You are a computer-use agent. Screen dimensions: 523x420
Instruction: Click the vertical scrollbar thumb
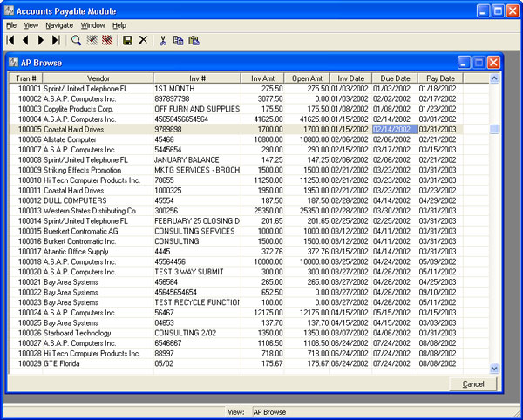[494, 129]
